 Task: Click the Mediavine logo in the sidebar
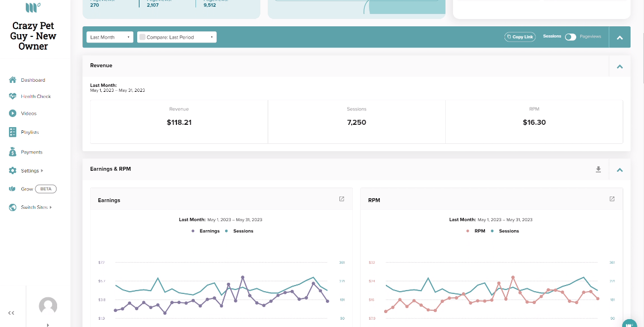[x=33, y=7]
